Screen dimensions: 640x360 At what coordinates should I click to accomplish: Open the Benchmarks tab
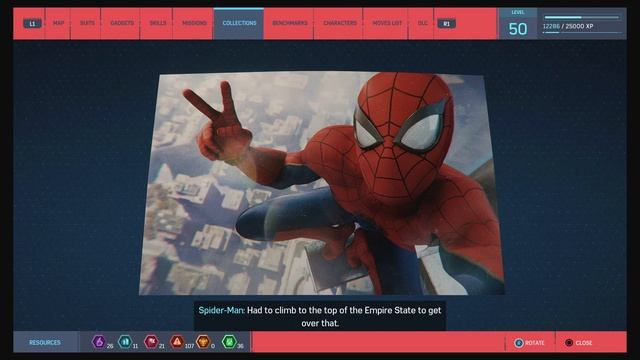[x=290, y=23]
